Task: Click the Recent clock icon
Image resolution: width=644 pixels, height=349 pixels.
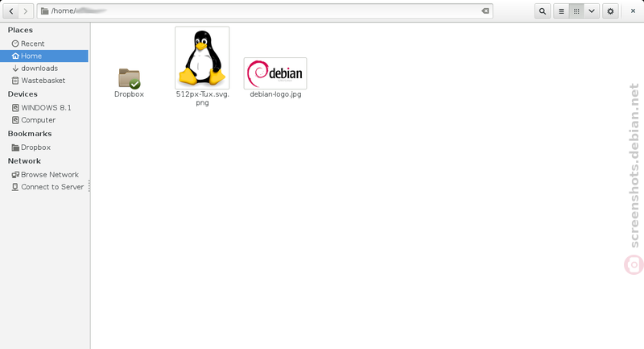Action: pyautogui.click(x=15, y=44)
